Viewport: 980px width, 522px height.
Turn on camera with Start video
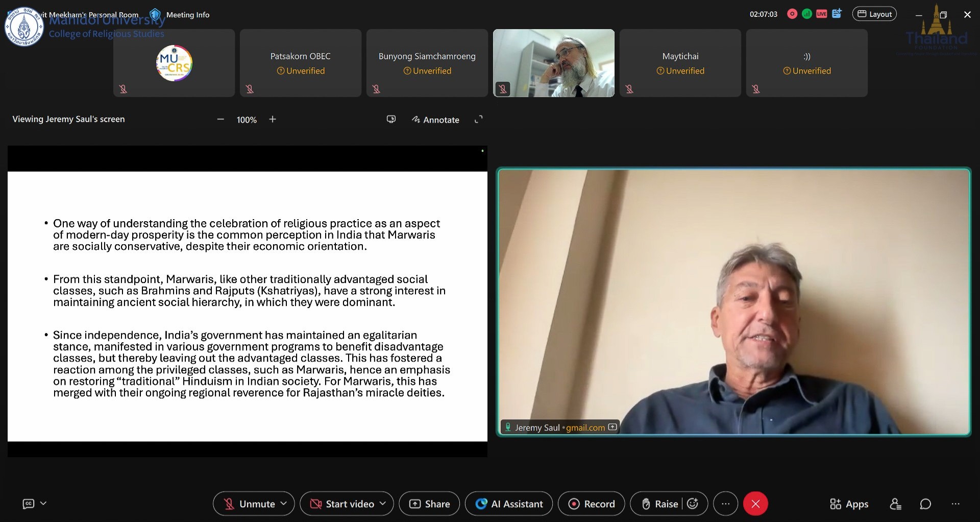point(342,504)
